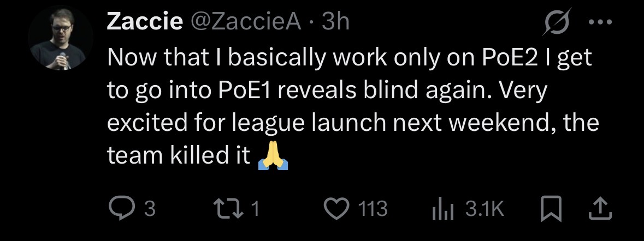The image size is (644, 241).
Task: Open view analytics bar chart icon
Action: point(442,209)
